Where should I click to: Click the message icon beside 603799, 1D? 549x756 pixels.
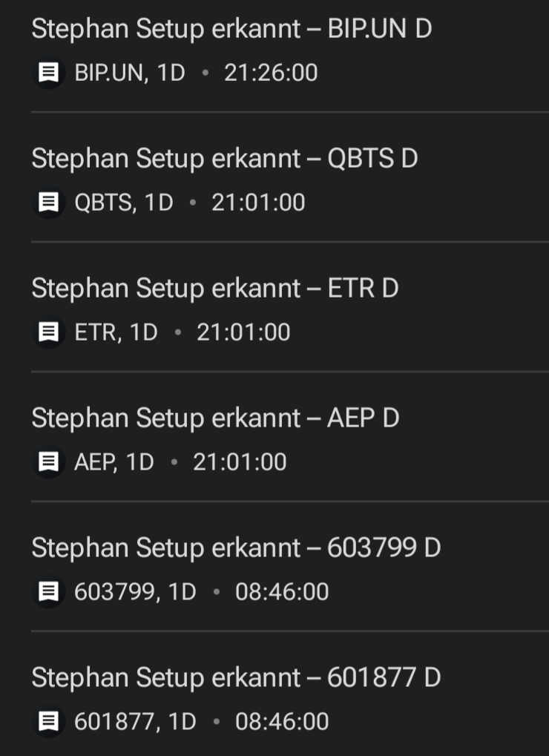pos(49,592)
